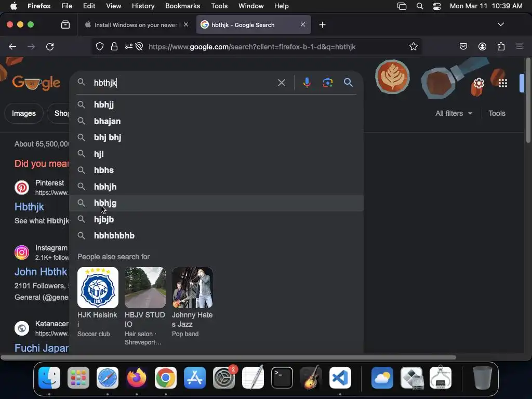Open Google Lens image search icon
Screen dimensions: 532x399
[x=327, y=83]
